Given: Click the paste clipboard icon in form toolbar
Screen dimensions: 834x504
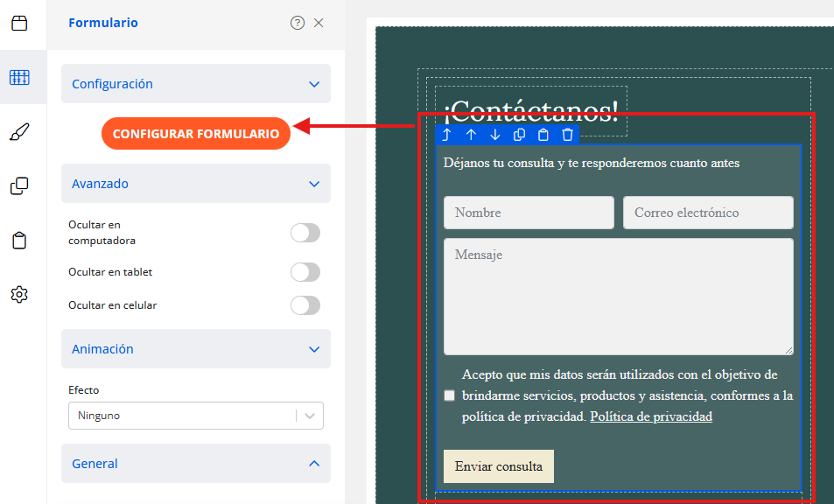Looking at the screenshot, I should coord(543,135).
